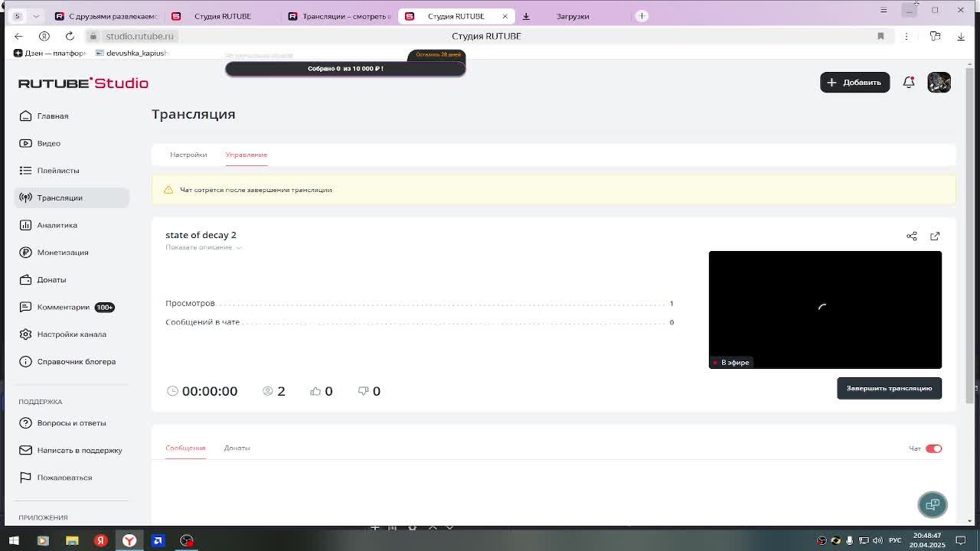Open the user profile avatar

pyautogui.click(x=939, y=83)
